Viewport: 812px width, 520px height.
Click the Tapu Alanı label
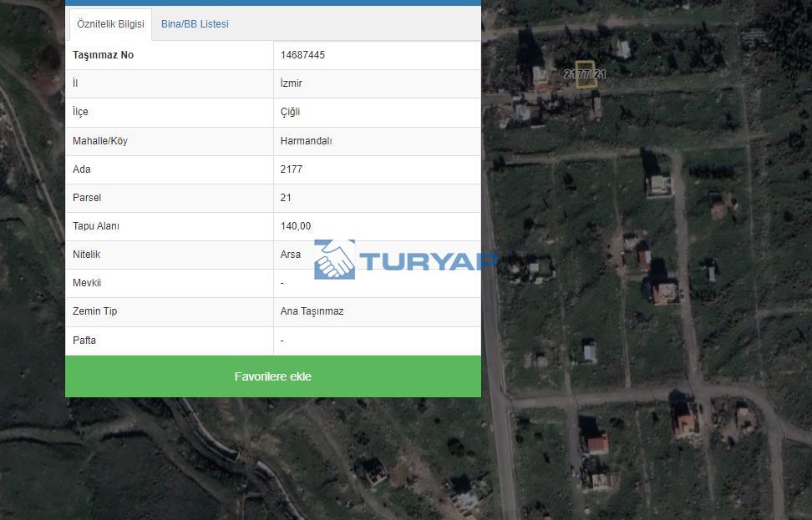pyautogui.click(x=96, y=226)
